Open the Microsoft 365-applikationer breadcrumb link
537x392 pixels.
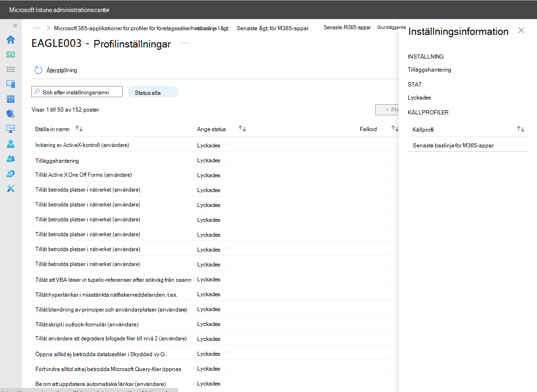click(141, 28)
